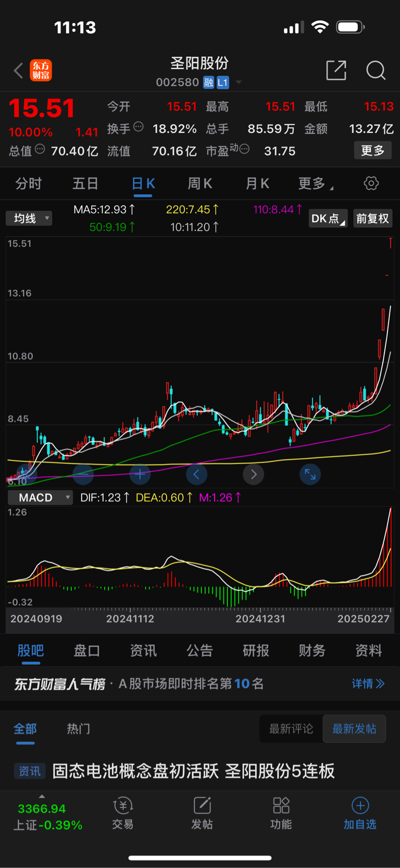Switch to 五日 chart tab

click(85, 184)
